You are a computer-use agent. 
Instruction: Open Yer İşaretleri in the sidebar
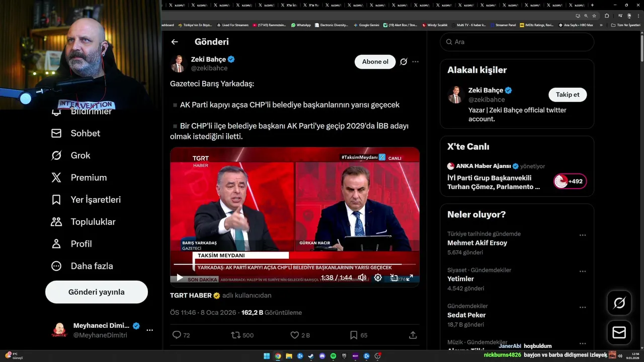coord(86,200)
